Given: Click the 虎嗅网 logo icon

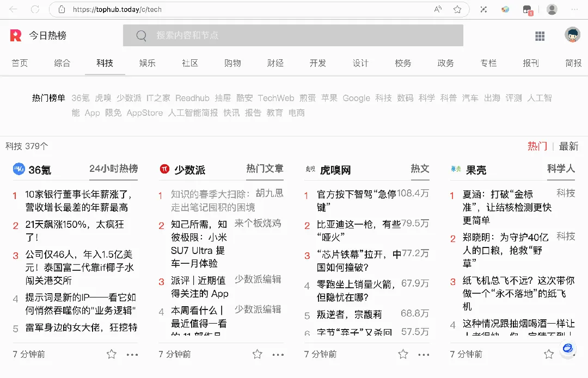Looking at the screenshot, I should pyautogui.click(x=310, y=169).
